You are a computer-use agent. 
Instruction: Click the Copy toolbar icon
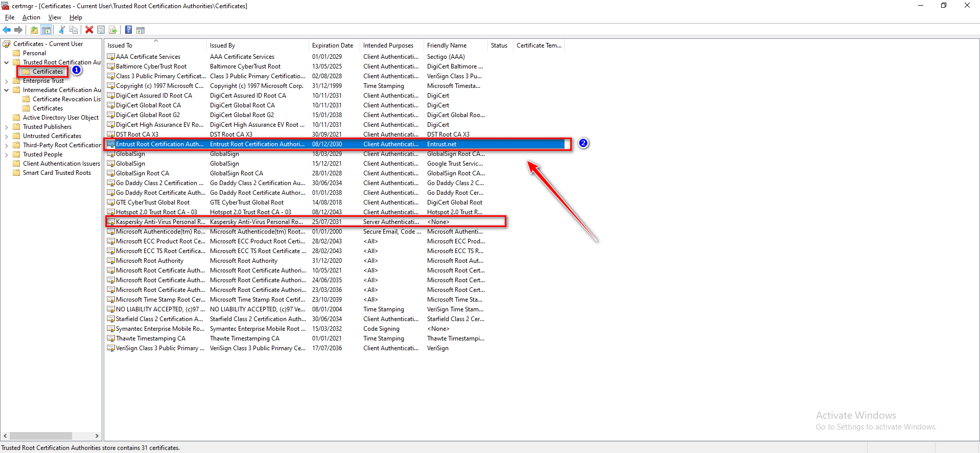pos(74,30)
